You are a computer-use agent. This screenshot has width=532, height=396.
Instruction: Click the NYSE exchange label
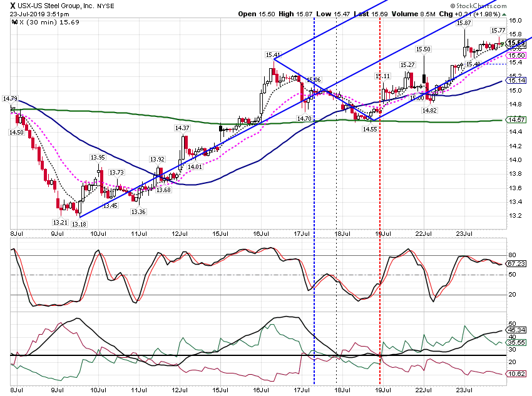click(106, 6)
